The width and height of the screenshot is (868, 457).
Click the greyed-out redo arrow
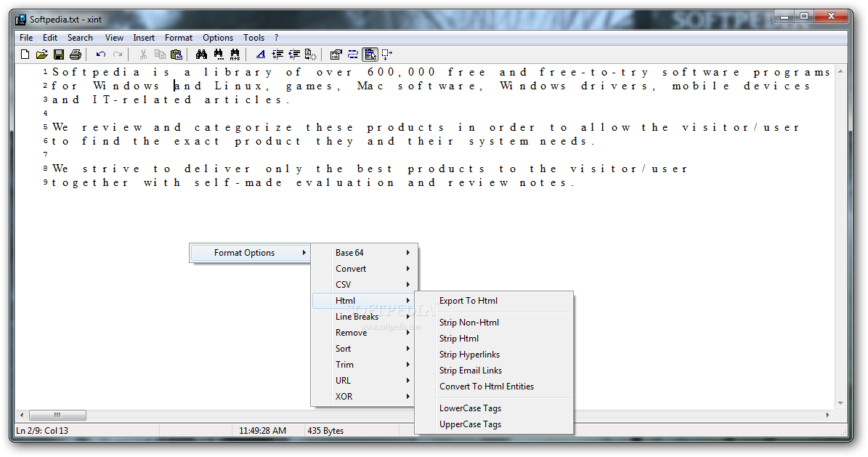click(118, 54)
